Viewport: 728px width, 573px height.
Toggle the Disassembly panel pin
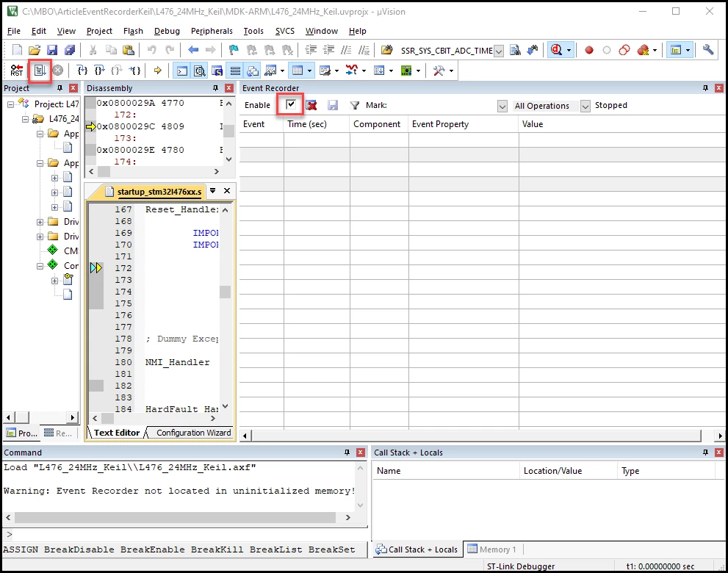click(x=215, y=87)
